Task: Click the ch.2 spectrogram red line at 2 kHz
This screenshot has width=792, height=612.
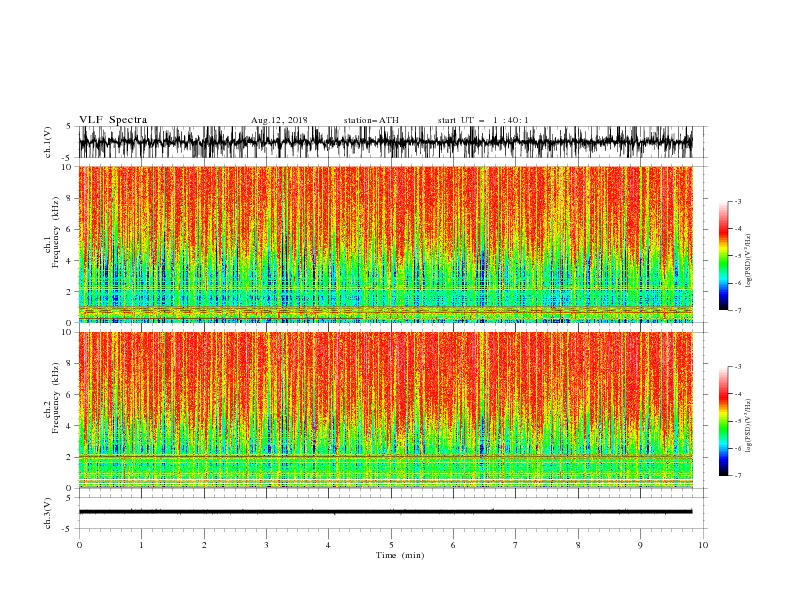Action: [385, 456]
